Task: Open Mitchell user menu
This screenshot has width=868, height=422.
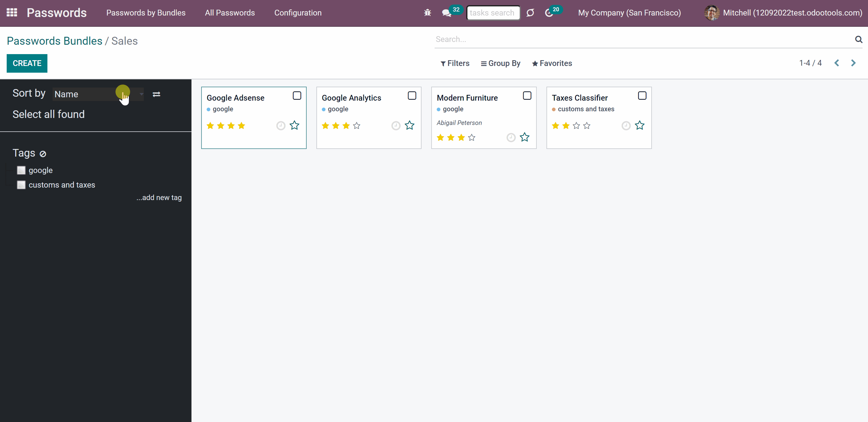Action: tap(783, 13)
